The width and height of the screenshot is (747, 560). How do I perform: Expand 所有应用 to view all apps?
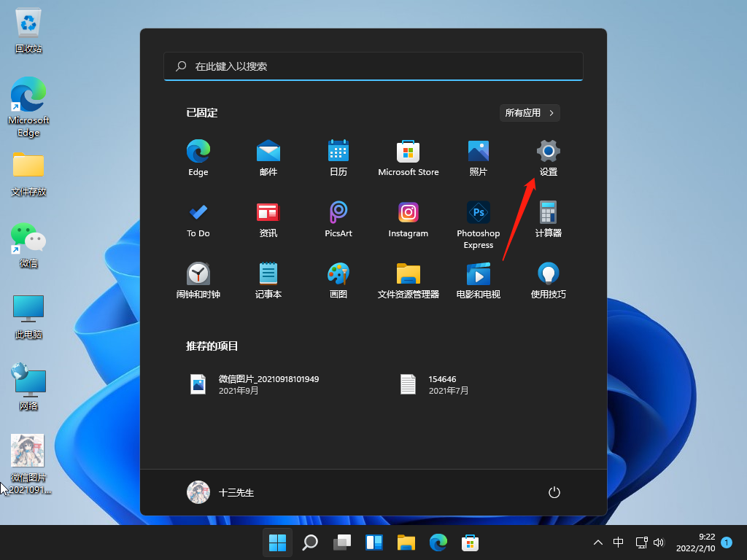(529, 112)
